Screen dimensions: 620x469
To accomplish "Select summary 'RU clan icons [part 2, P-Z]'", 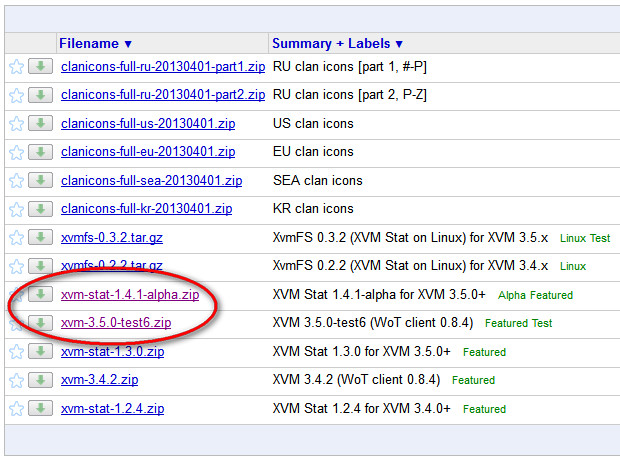I will [350, 95].
